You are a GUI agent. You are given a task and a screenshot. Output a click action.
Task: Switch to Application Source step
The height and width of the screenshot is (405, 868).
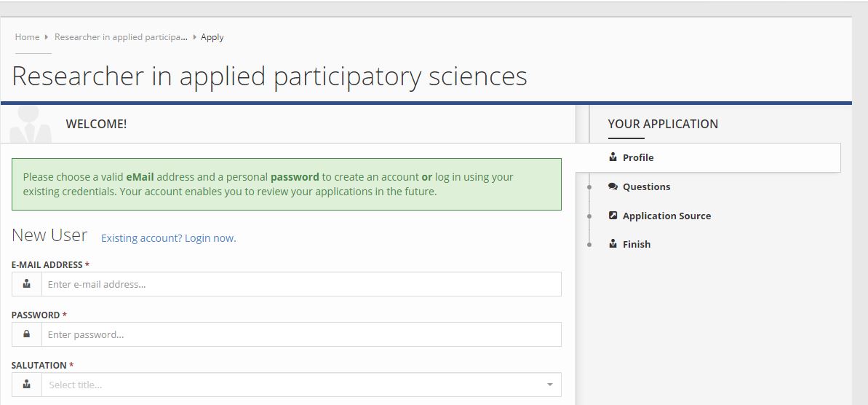coord(666,216)
